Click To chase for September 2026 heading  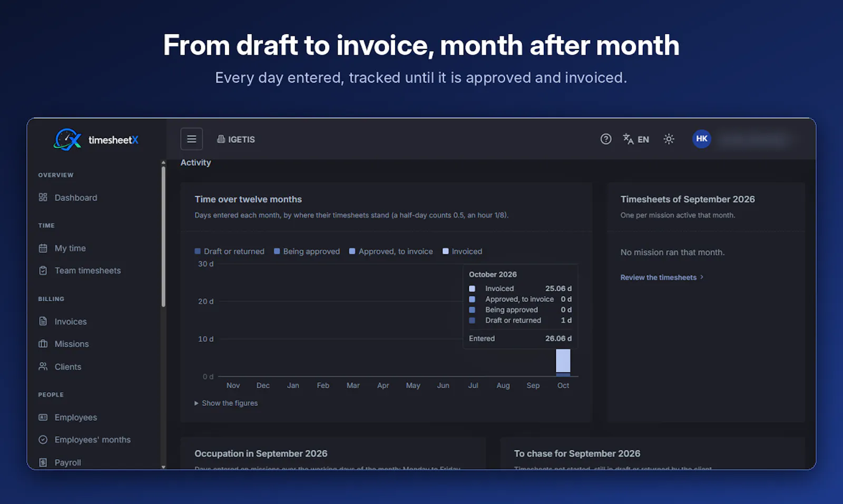click(577, 453)
